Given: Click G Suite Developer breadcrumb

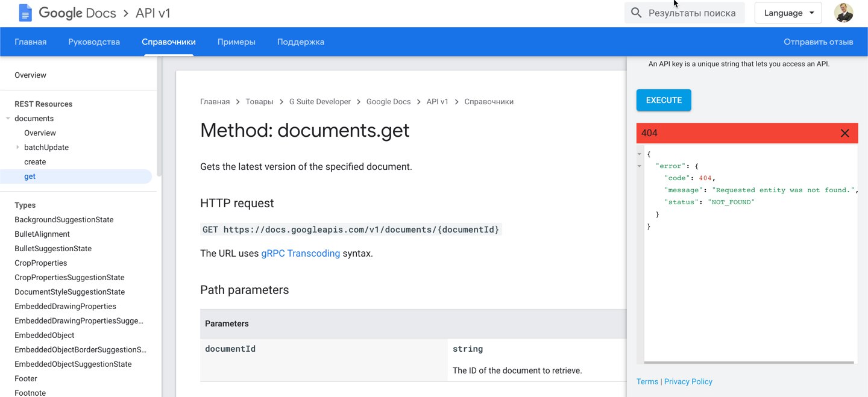Looking at the screenshot, I should point(319,102).
